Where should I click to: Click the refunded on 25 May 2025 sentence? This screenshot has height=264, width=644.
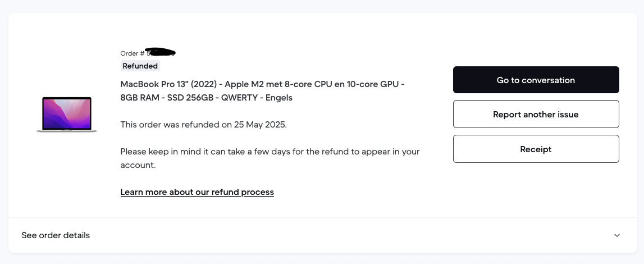[x=203, y=124]
